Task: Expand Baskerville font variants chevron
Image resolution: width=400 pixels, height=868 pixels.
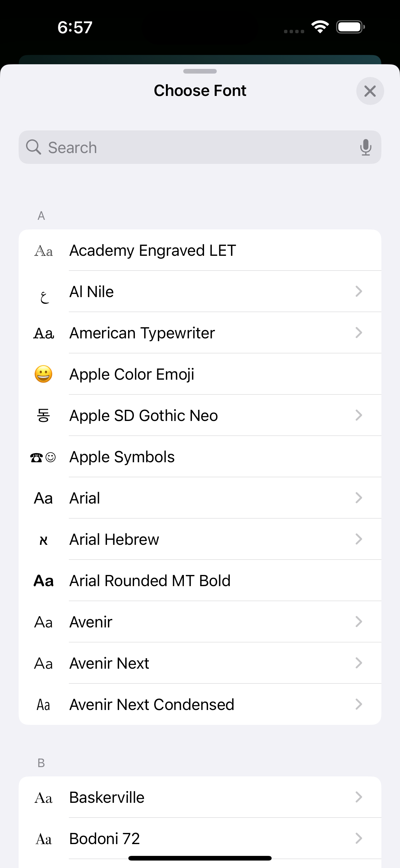Action: coord(358,797)
